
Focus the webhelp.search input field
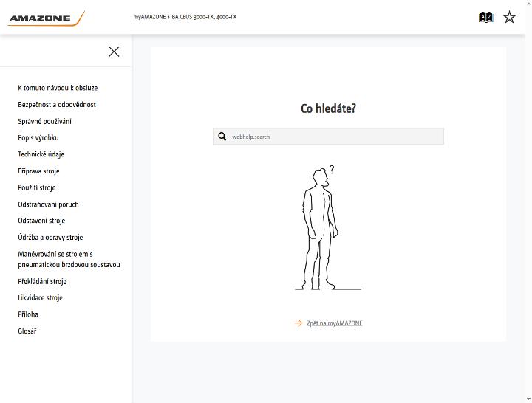[328, 137]
